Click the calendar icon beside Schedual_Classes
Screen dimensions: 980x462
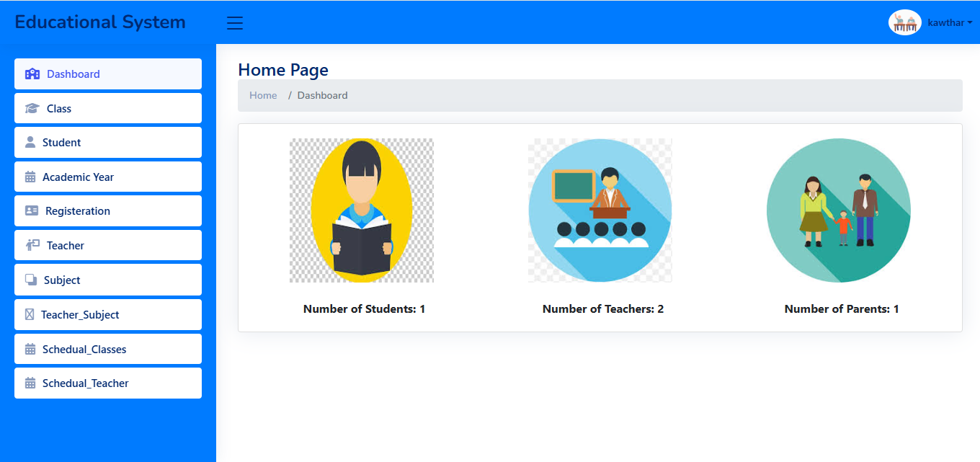click(30, 350)
